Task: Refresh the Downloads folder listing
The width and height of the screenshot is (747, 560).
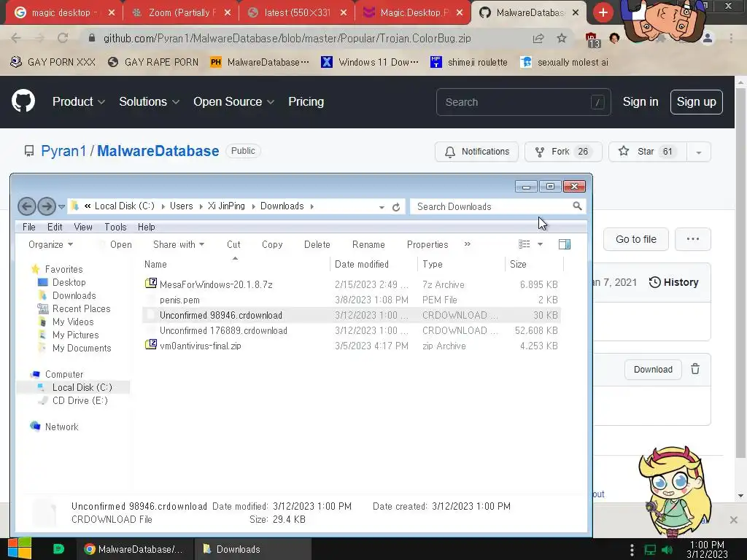Action: tap(396, 207)
